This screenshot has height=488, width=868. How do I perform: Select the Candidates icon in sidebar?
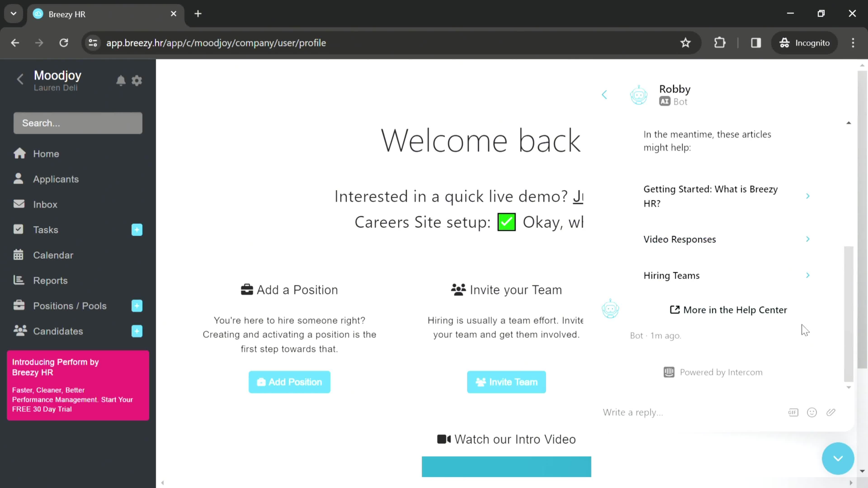point(20,331)
